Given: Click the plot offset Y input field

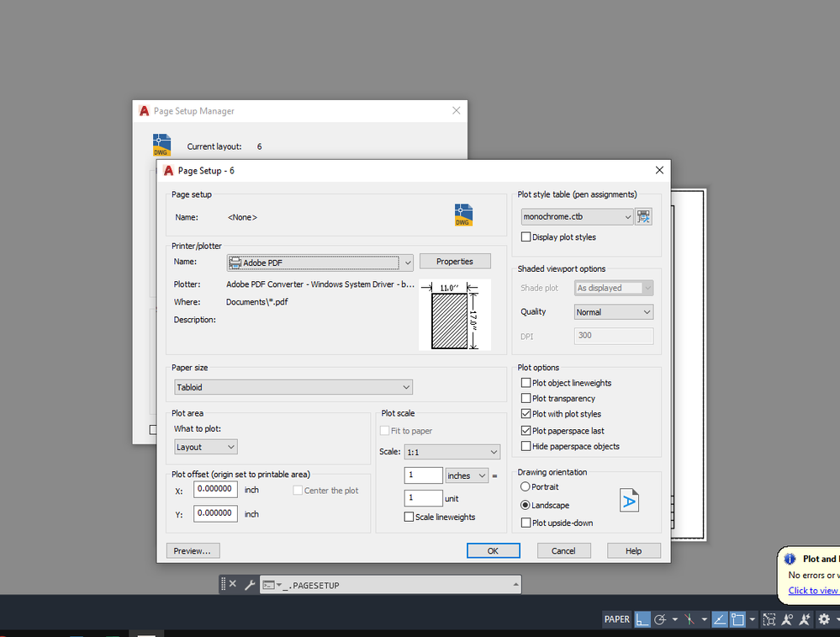Looking at the screenshot, I should pyautogui.click(x=215, y=513).
